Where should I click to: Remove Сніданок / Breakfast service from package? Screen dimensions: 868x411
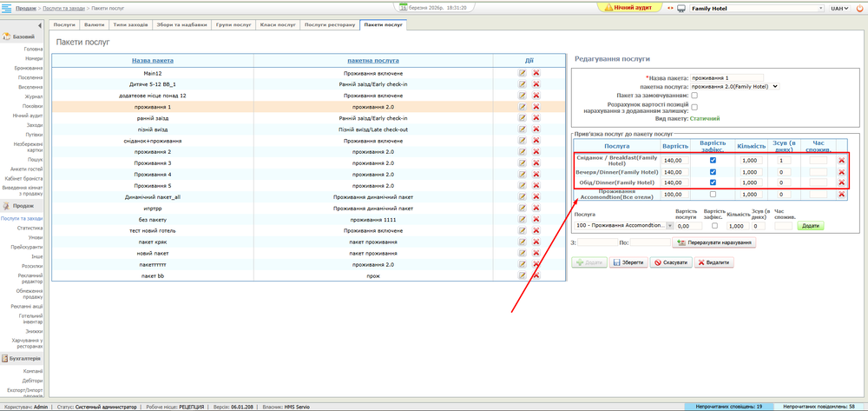click(841, 161)
